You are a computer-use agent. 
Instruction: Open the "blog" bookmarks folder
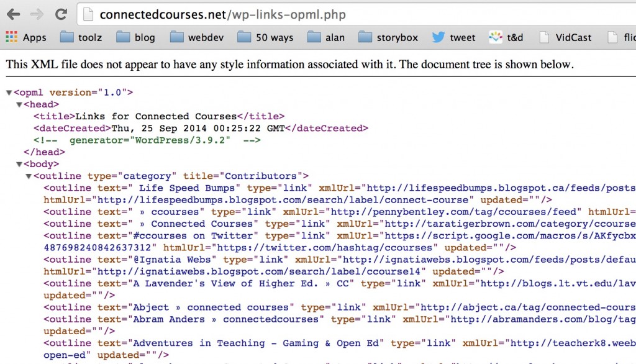[x=139, y=37]
